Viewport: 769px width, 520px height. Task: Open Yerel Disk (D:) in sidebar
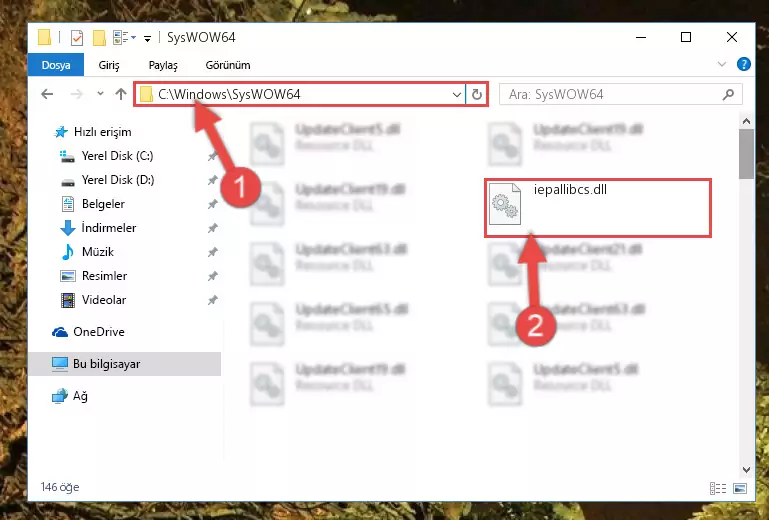pos(118,180)
